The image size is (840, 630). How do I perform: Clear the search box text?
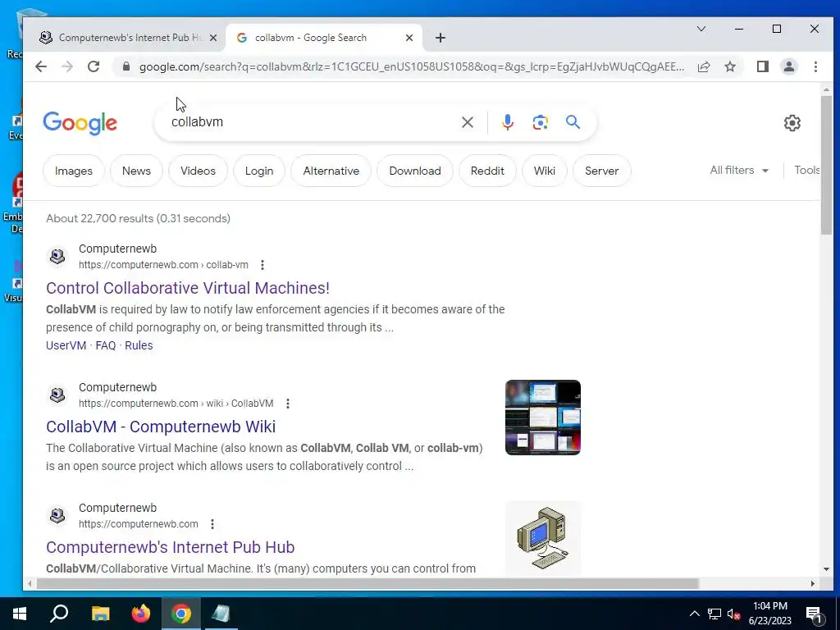click(x=467, y=122)
